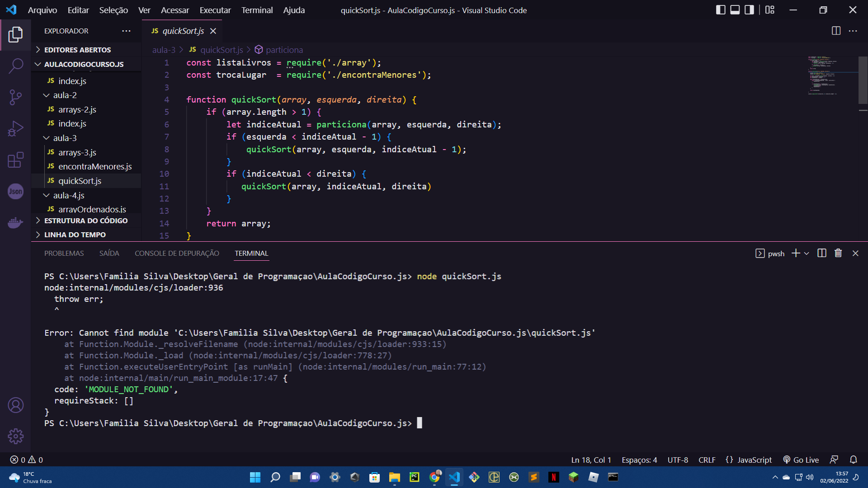Open the Json extension sidebar icon
This screenshot has width=868, height=488.
pos(15,192)
